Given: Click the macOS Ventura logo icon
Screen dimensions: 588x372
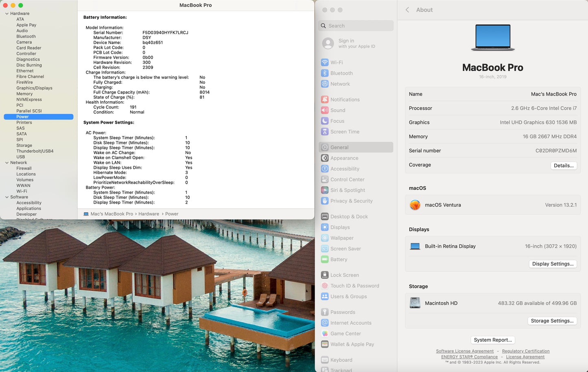Looking at the screenshot, I should coord(415,205).
